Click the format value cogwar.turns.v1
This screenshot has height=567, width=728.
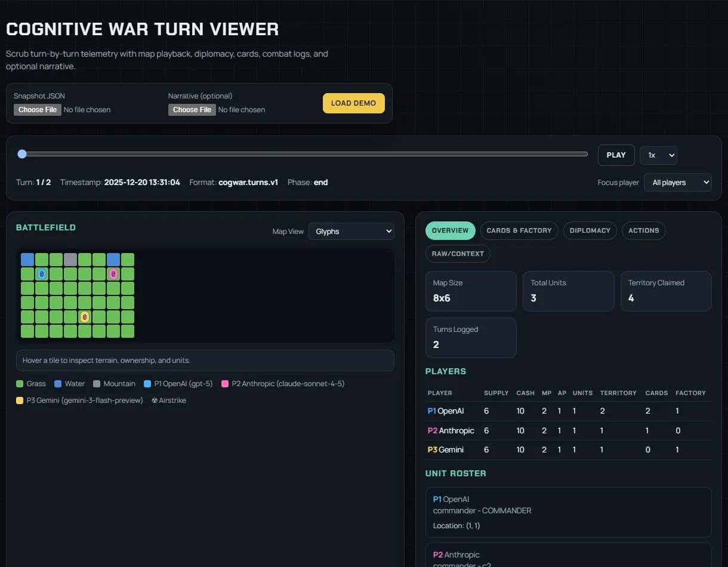[x=248, y=183]
